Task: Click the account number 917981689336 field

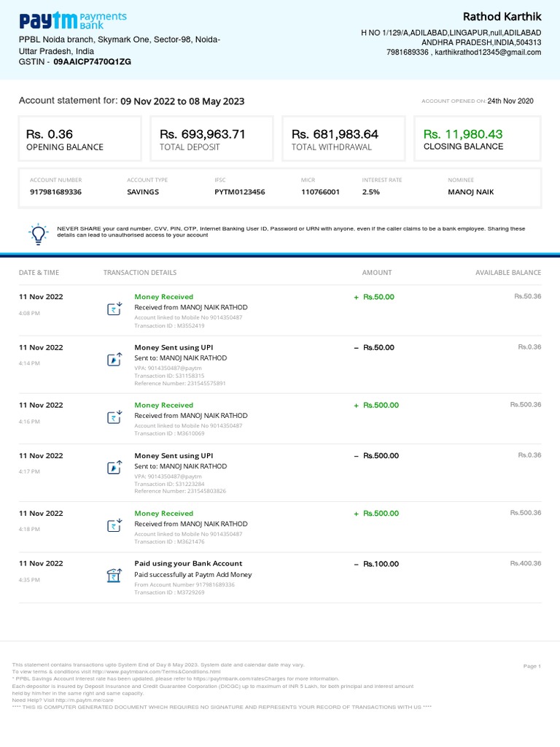Action: click(x=55, y=192)
